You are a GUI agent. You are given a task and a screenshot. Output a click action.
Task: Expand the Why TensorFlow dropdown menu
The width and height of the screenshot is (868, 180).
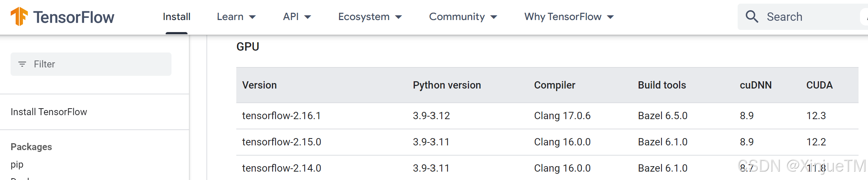click(569, 17)
